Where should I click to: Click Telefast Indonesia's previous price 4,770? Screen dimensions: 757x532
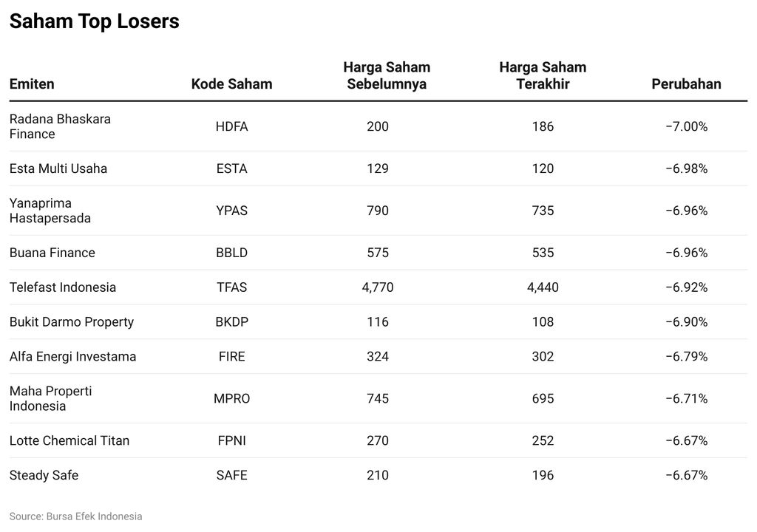tap(378, 287)
